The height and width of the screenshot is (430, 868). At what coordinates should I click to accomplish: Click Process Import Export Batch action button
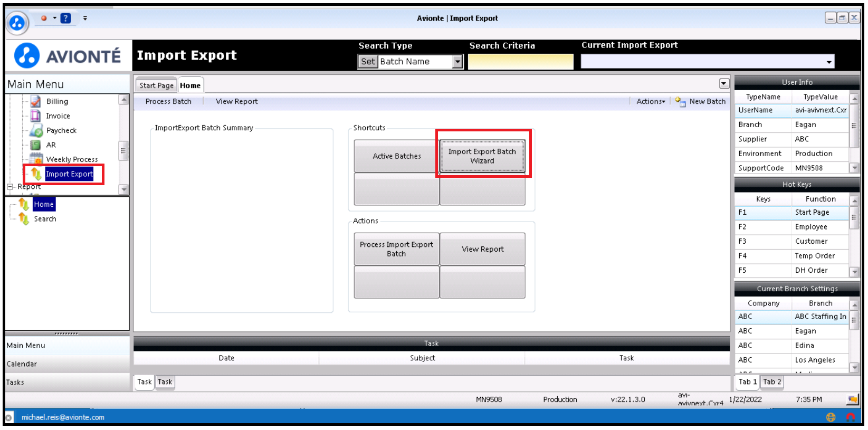coord(397,249)
